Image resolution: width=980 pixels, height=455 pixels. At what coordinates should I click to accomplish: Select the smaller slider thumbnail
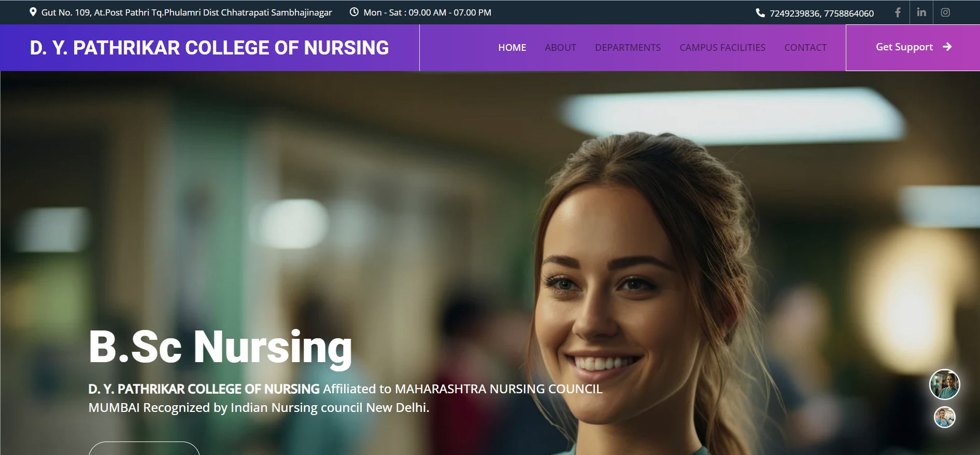(x=945, y=417)
